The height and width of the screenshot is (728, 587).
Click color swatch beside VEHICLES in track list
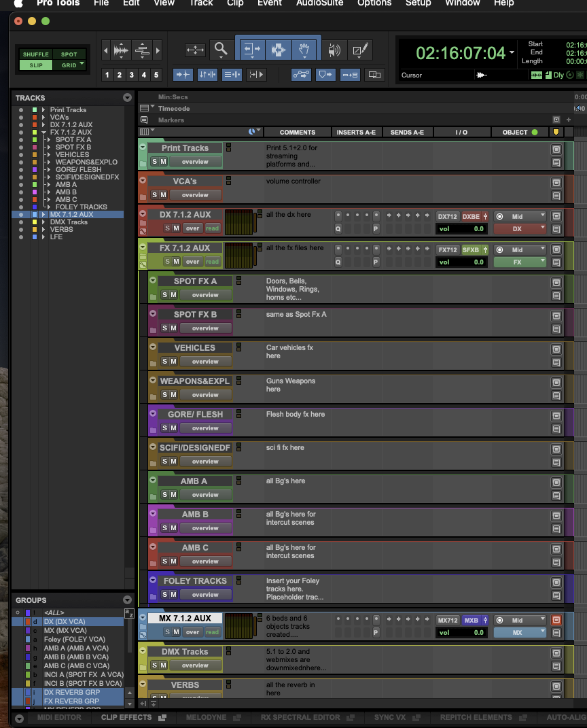[x=35, y=154]
